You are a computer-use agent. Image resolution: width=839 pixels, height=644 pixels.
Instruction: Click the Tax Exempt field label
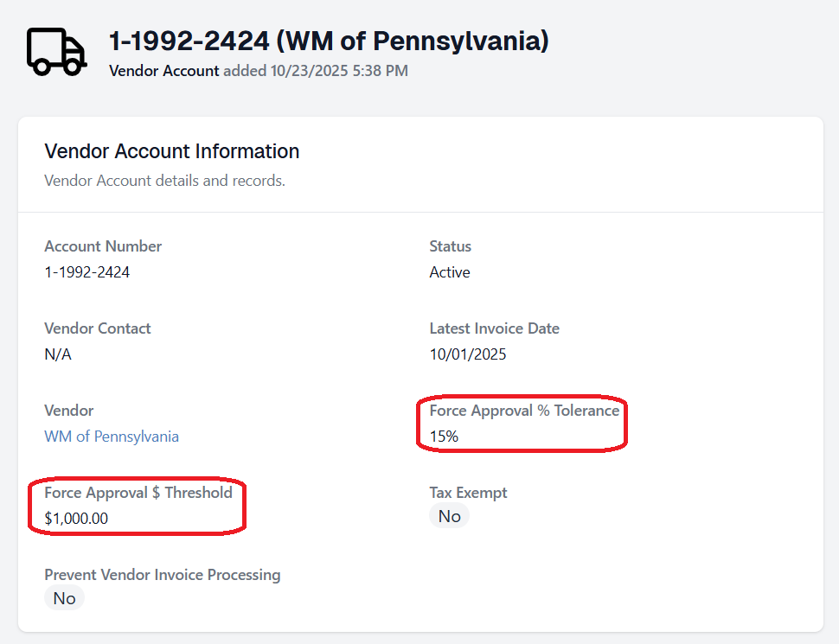pyautogui.click(x=468, y=493)
